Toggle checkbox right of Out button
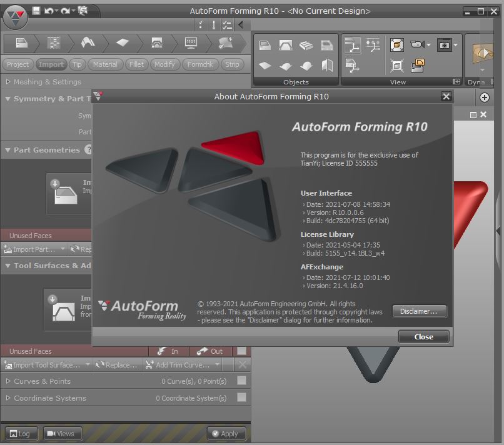The width and height of the screenshot is (504, 445). tap(241, 351)
